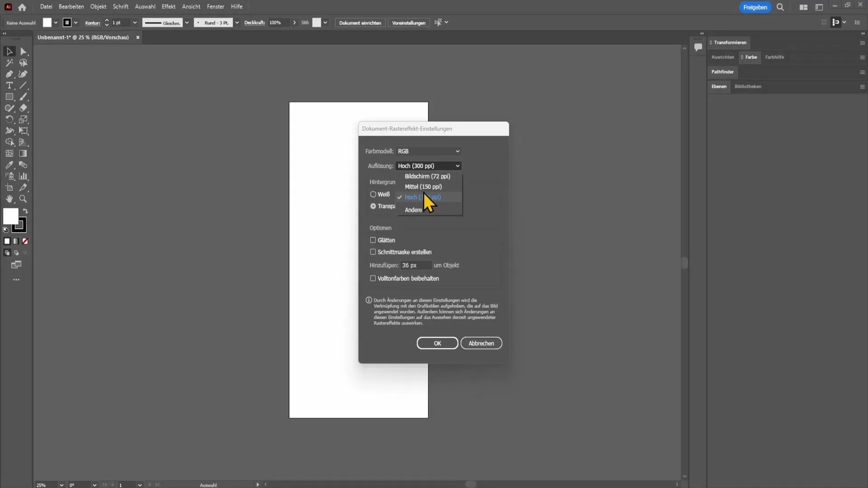Open the Fenster menu

tap(216, 7)
